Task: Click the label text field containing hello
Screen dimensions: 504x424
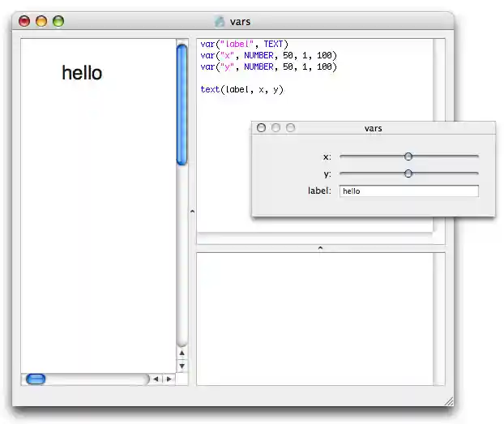Action: pyautogui.click(x=408, y=191)
